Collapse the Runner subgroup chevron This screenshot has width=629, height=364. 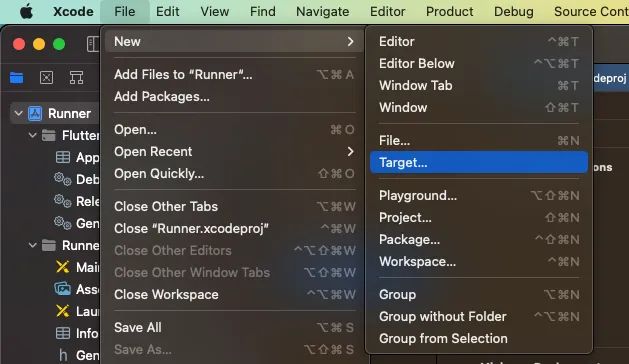pyautogui.click(x=33, y=245)
